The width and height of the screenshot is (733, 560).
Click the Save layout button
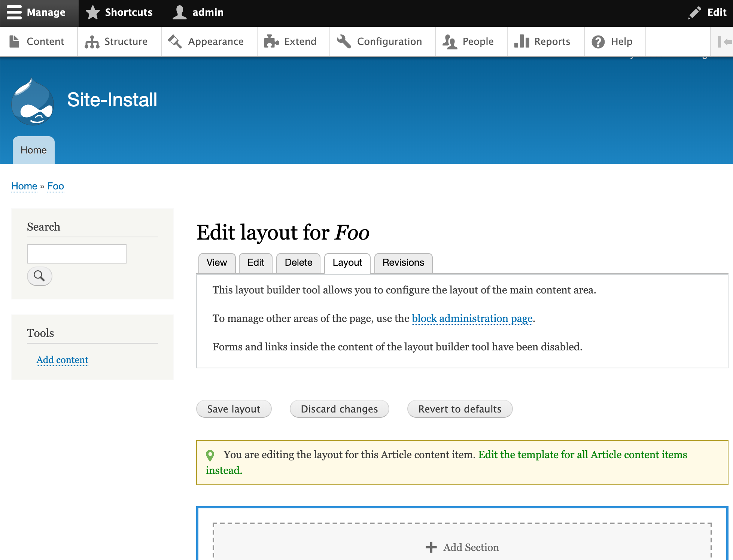point(234,409)
